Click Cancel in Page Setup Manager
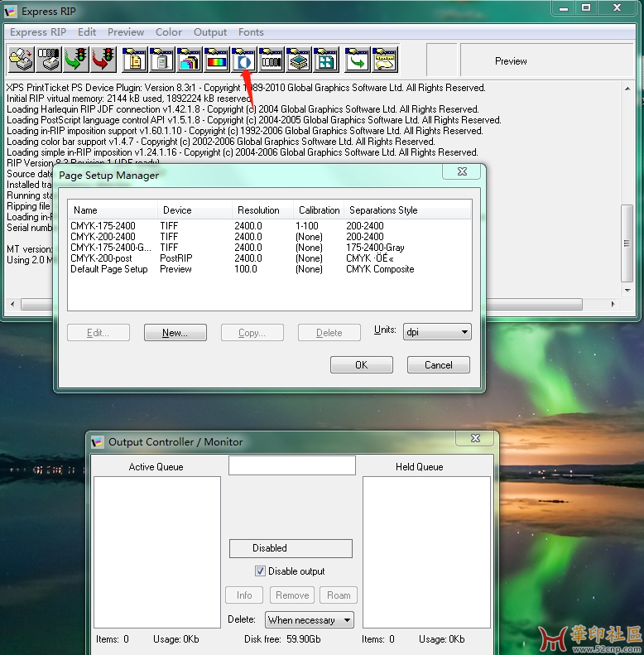This screenshot has width=644, height=655. coord(438,364)
